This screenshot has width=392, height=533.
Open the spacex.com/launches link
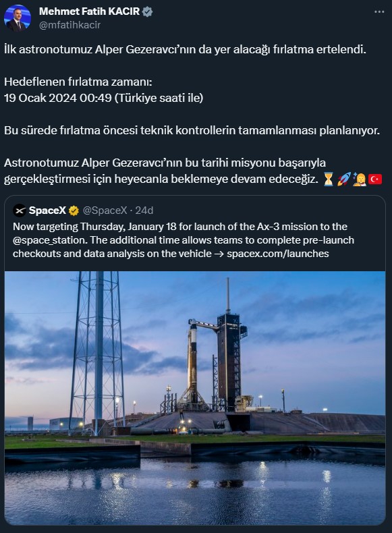pyautogui.click(x=278, y=254)
